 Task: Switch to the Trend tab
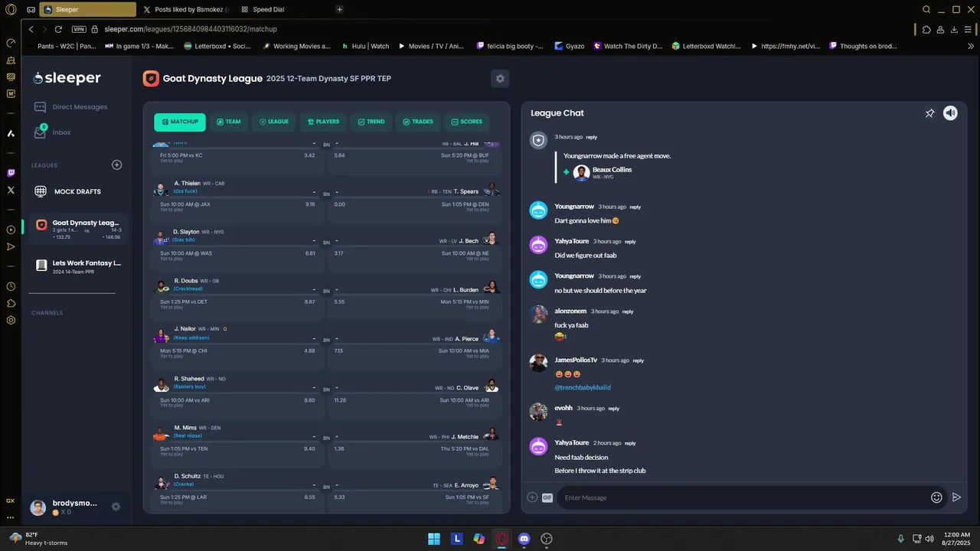371,122
